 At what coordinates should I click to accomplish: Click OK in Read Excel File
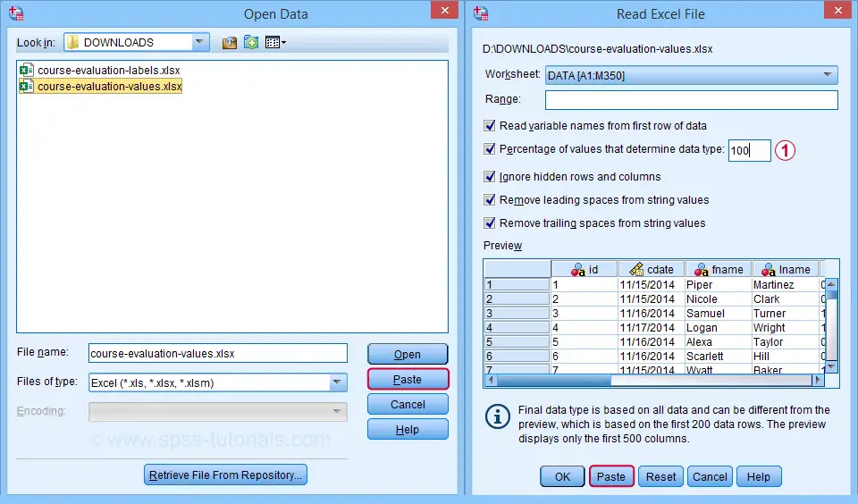(x=562, y=476)
